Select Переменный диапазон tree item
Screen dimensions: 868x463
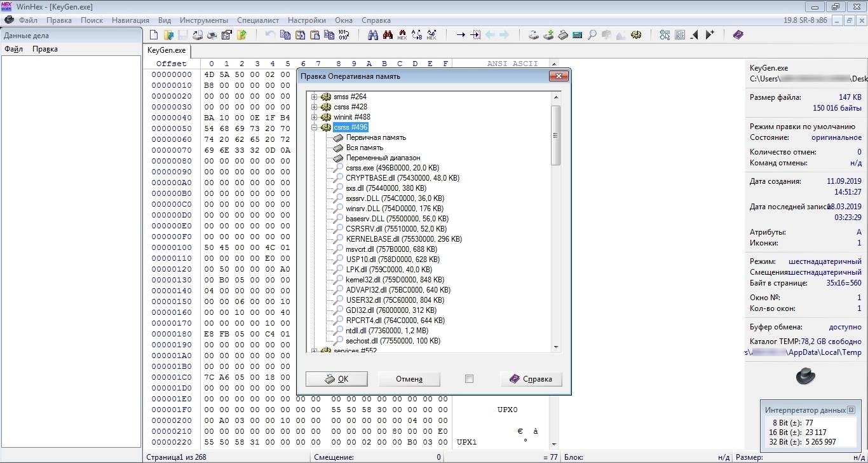click(x=383, y=158)
